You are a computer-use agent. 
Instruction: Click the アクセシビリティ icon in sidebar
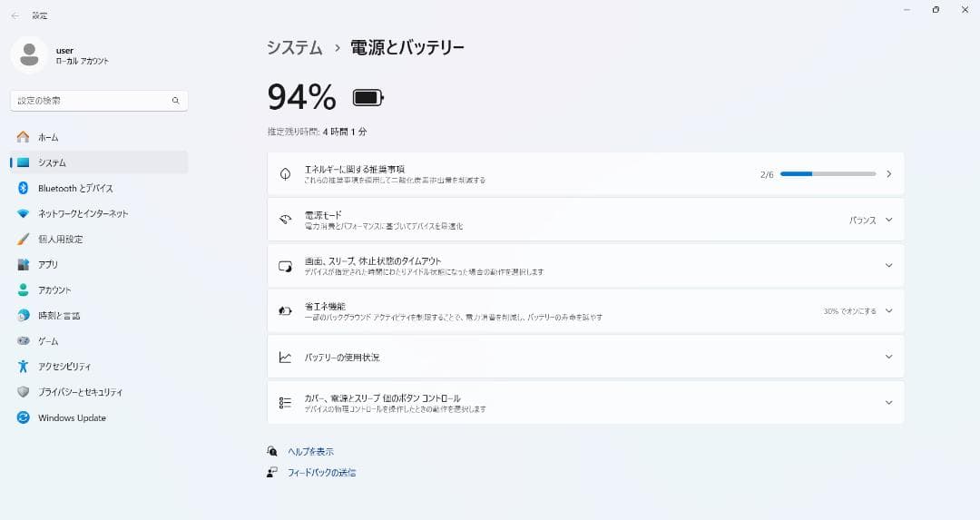click(24, 367)
